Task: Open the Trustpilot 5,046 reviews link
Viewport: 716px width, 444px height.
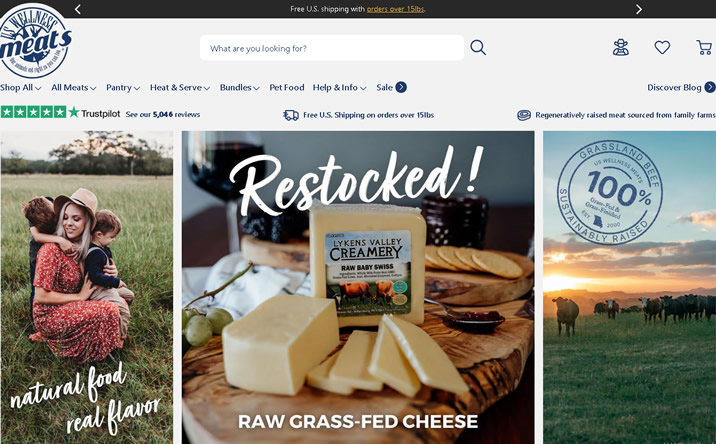Action: [x=163, y=115]
